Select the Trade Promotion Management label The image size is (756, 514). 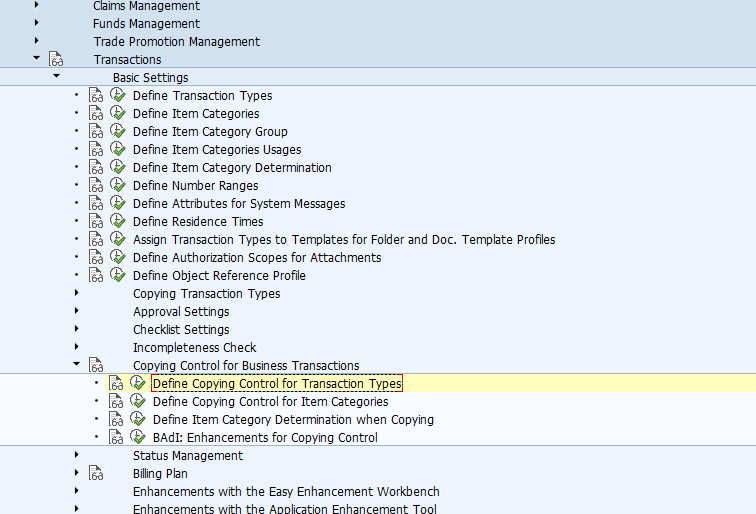176,42
